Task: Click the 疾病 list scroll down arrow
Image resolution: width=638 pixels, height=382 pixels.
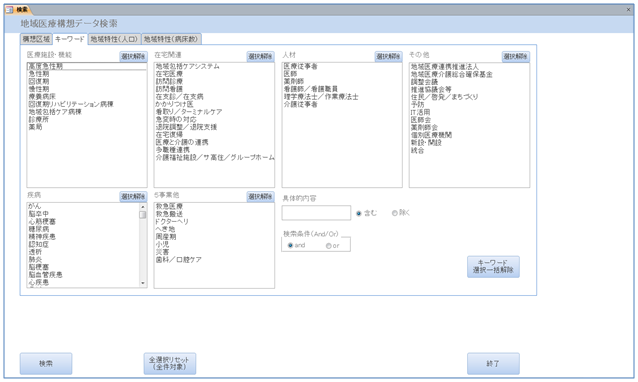Action: tap(142, 283)
